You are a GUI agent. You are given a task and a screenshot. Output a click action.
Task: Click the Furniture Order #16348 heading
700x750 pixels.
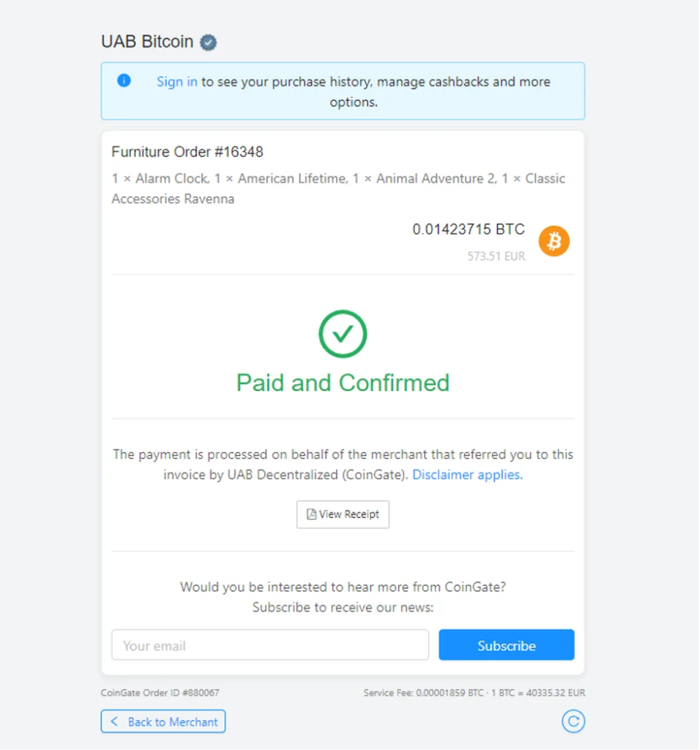coord(187,152)
